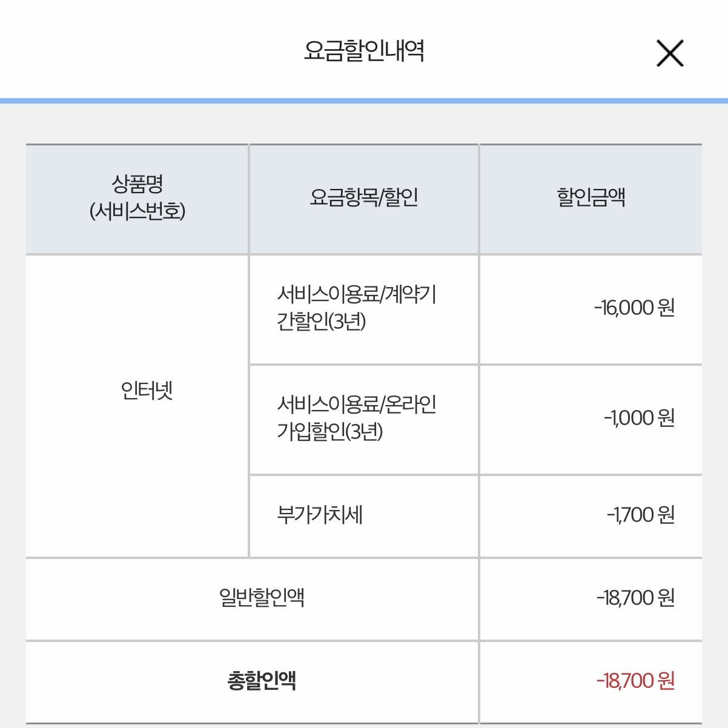
Task: Click the red -18,700 원 total amount
Action: pos(635,681)
